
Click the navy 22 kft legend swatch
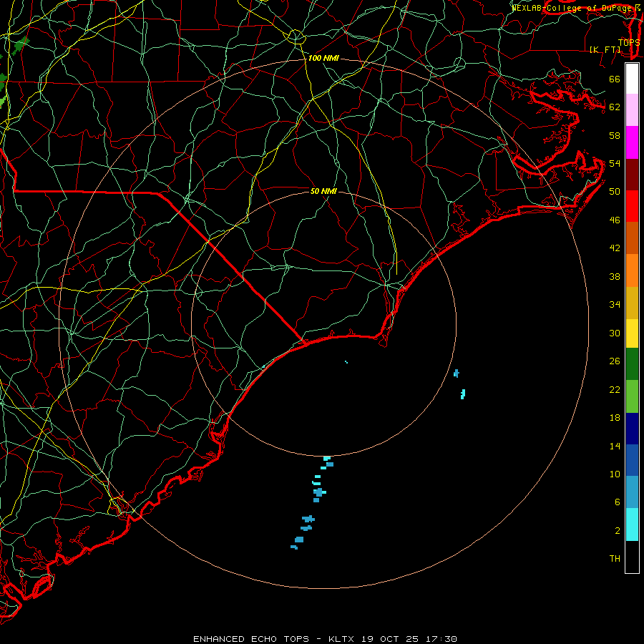coord(632,429)
